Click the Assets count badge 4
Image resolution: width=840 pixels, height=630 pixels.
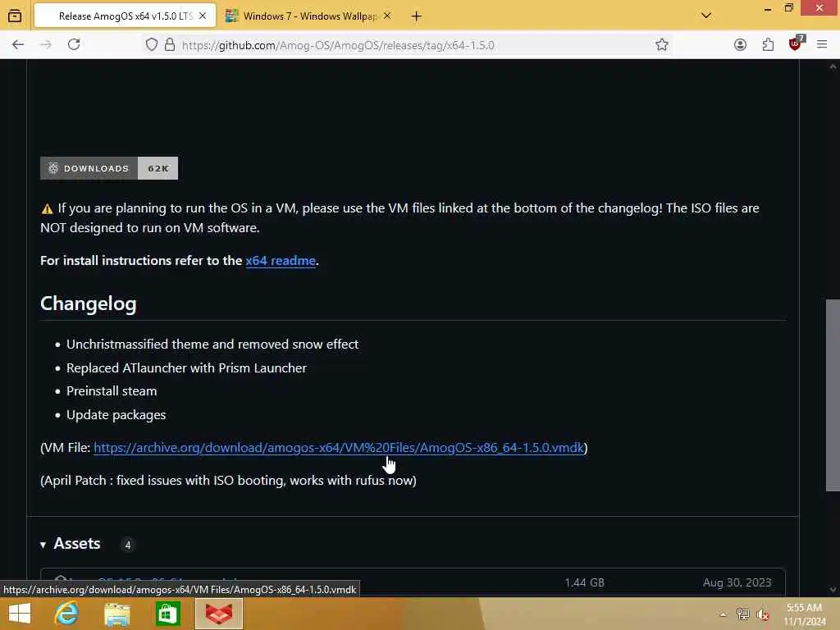pyautogui.click(x=127, y=545)
